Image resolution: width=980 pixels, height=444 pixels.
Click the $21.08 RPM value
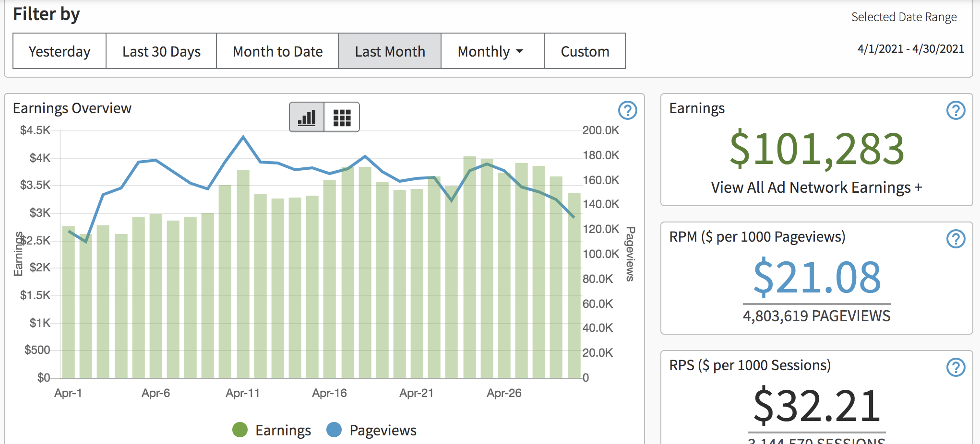click(x=817, y=278)
